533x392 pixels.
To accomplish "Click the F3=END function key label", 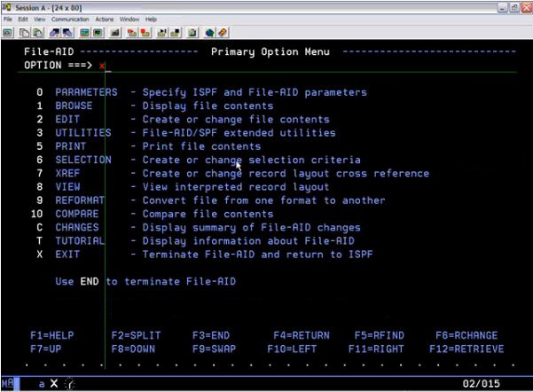I will [211, 335].
